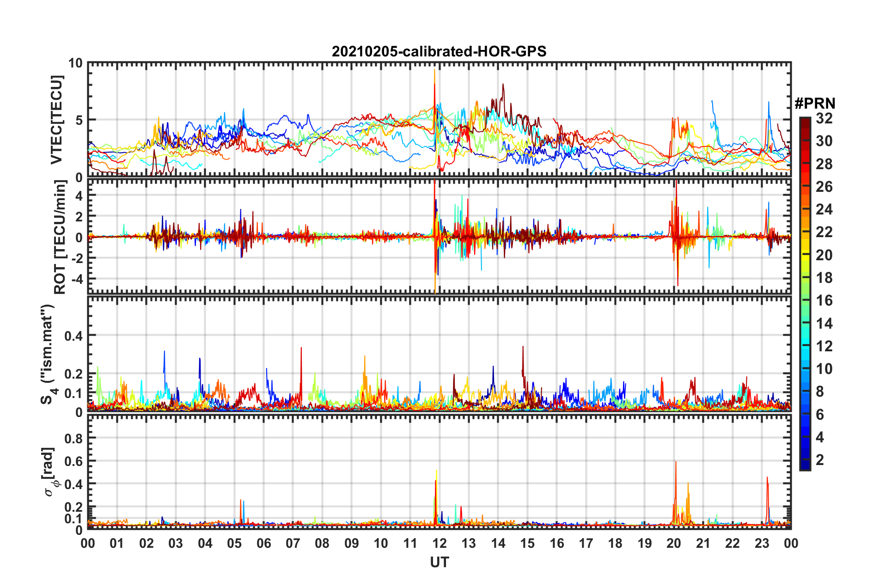Click colorbar tick label 10
This screenshot has width=879, height=588.
coord(824,369)
